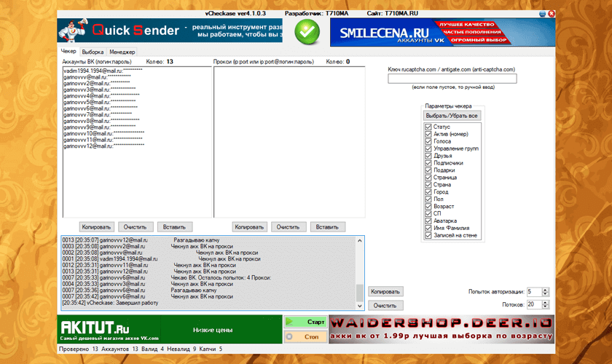Click the log scrollbar thumb
The height and width of the screenshot is (364, 612).
click(359, 293)
